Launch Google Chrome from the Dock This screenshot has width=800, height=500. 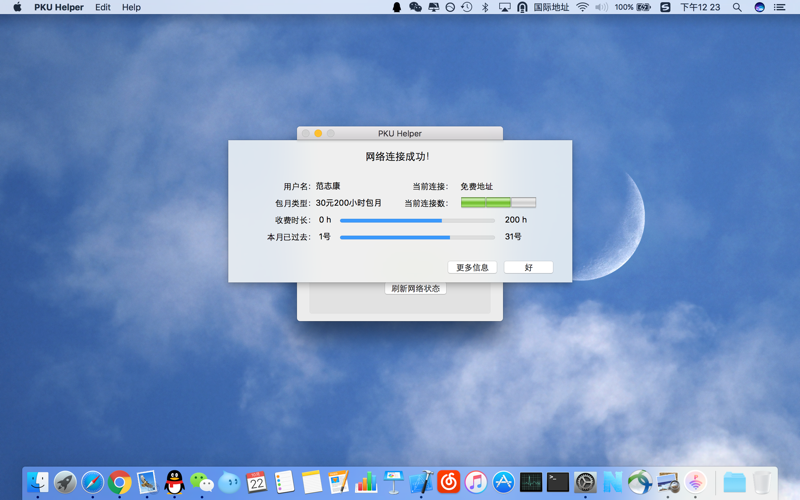click(x=120, y=483)
